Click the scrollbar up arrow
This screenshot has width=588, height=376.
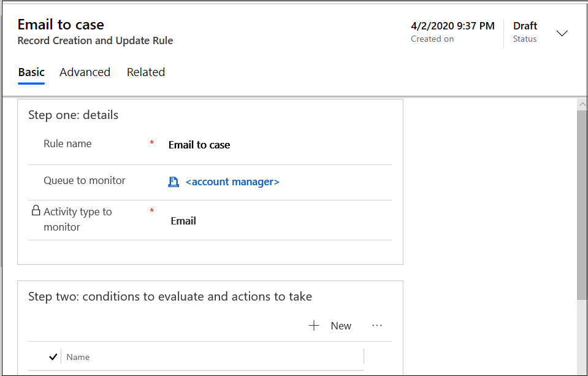(x=582, y=104)
